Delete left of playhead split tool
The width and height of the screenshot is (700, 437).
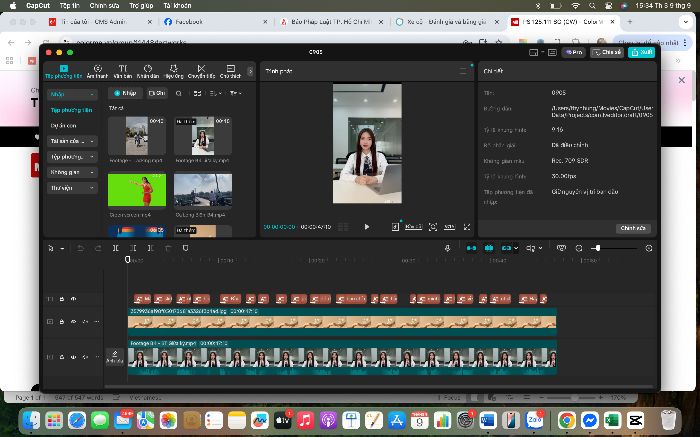point(133,248)
